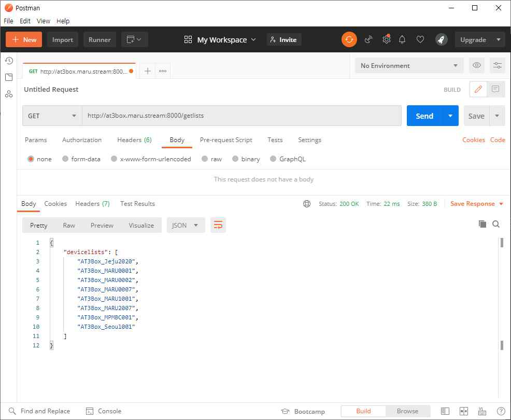The height and width of the screenshot is (420, 511).
Task: Search the response with magnifier icon
Action: pyautogui.click(x=496, y=224)
